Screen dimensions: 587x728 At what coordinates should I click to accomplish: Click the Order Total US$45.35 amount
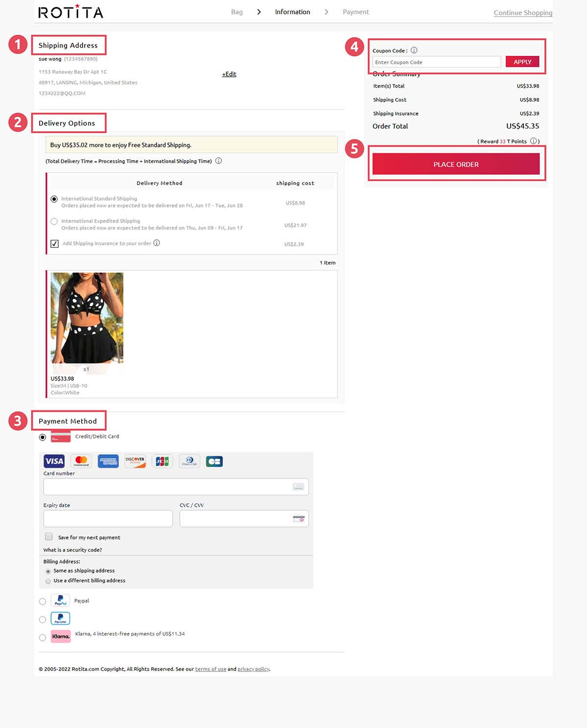(522, 126)
